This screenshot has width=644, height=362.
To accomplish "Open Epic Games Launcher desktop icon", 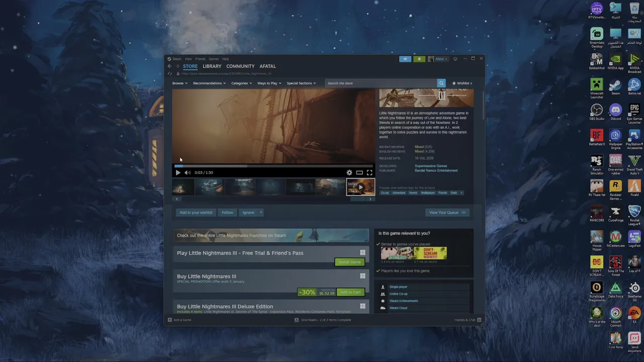I will point(634,114).
